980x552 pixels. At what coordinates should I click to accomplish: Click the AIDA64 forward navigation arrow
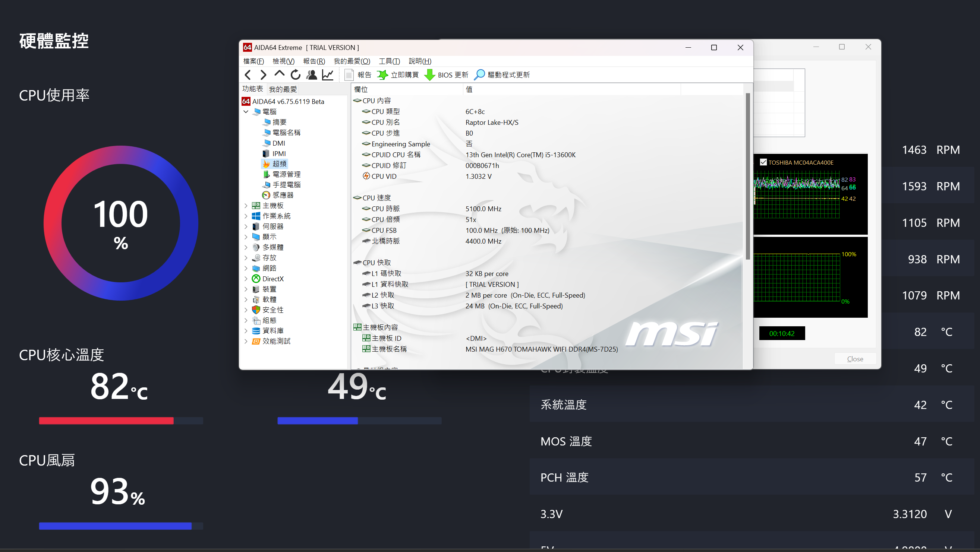[x=263, y=75]
